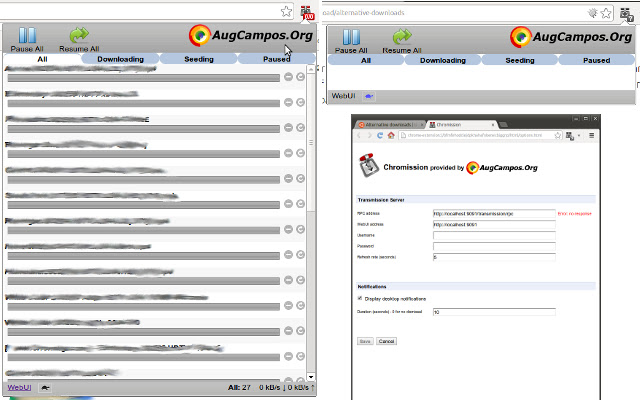Focus the RPC address input field
The width and height of the screenshot is (640, 400).
(x=494, y=213)
